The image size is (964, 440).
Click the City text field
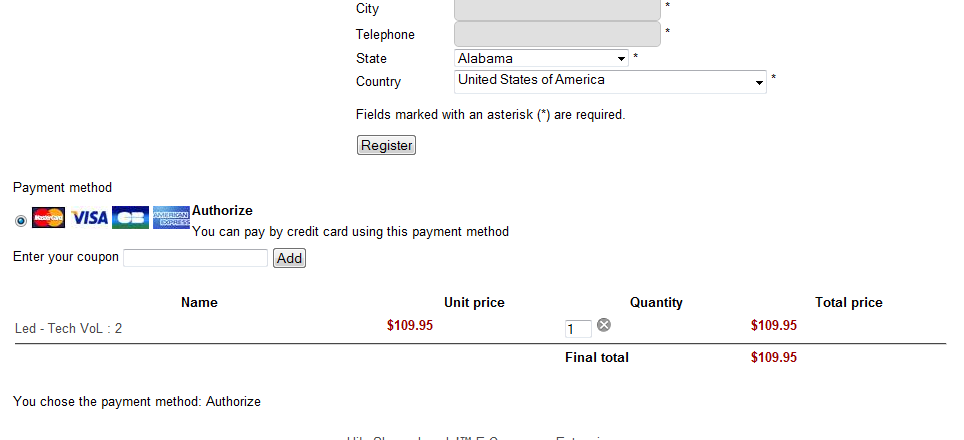(x=557, y=9)
